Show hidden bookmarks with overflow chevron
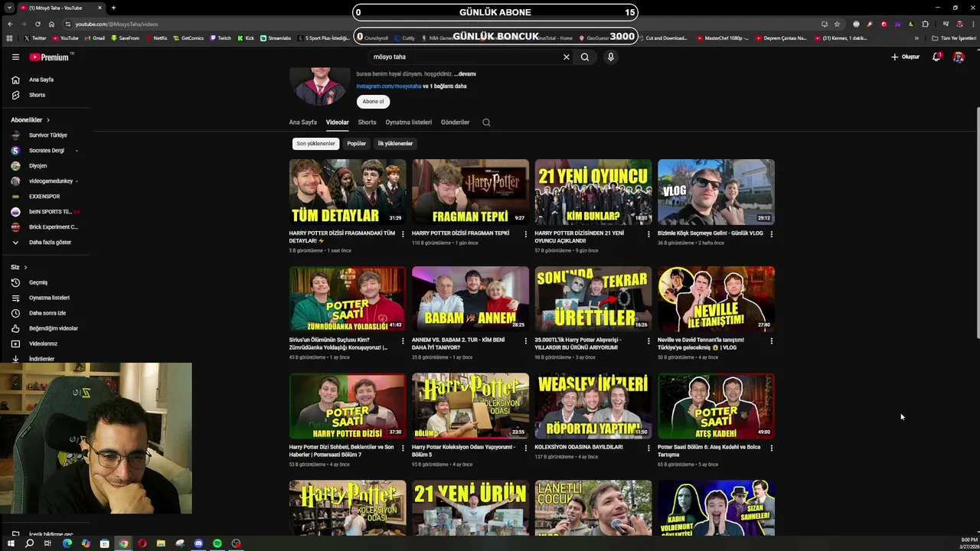Screen dimensions: 980x551 click(916, 38)
